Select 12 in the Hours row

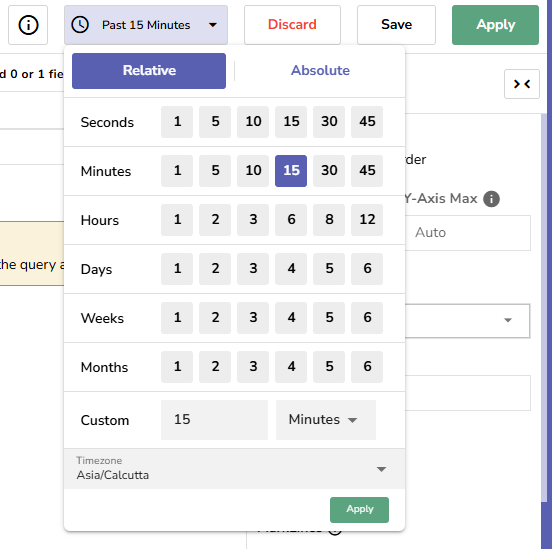click(x=367, y=220)
